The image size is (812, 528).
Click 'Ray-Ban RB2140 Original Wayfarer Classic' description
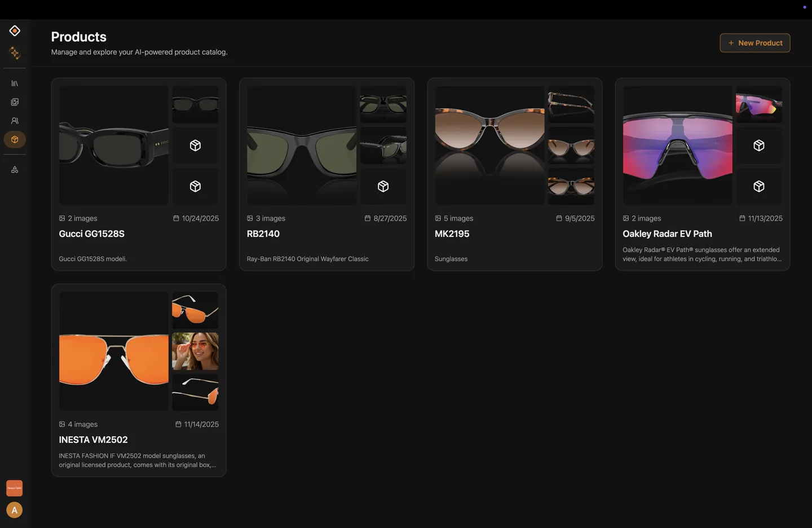tap(308, 259)
